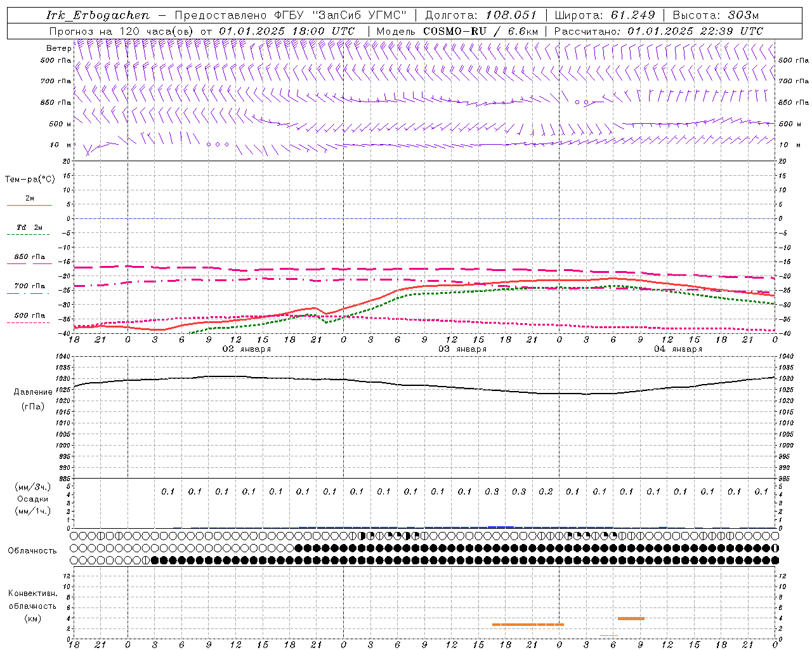Click the 500 гПа temperature legend entry

[x=29, y=315]
